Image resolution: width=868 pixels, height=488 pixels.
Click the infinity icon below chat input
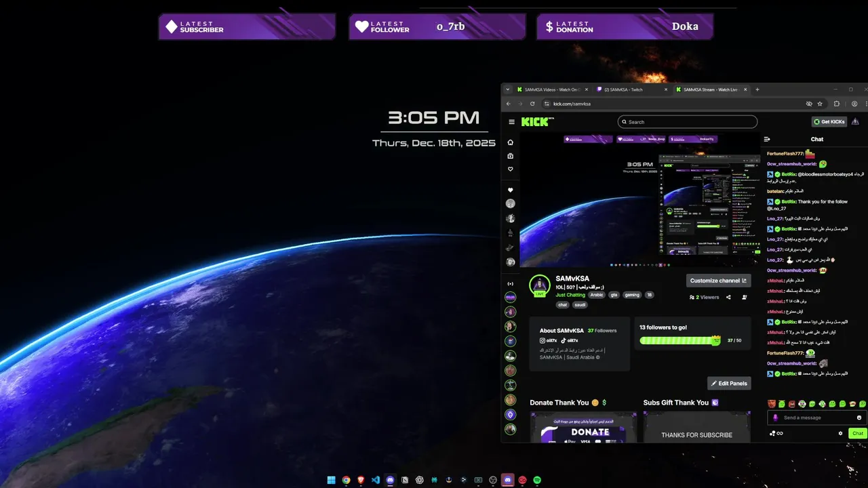(x=780, y=433)
